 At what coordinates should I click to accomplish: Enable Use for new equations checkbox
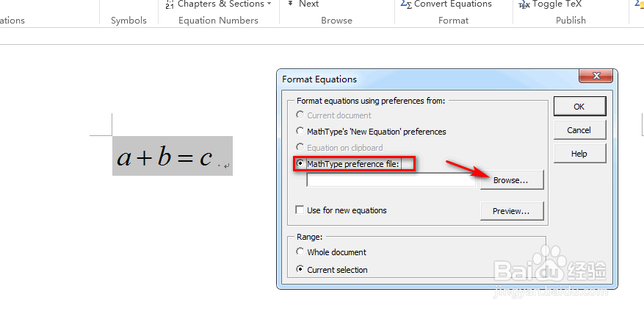[x=300, y=210]
